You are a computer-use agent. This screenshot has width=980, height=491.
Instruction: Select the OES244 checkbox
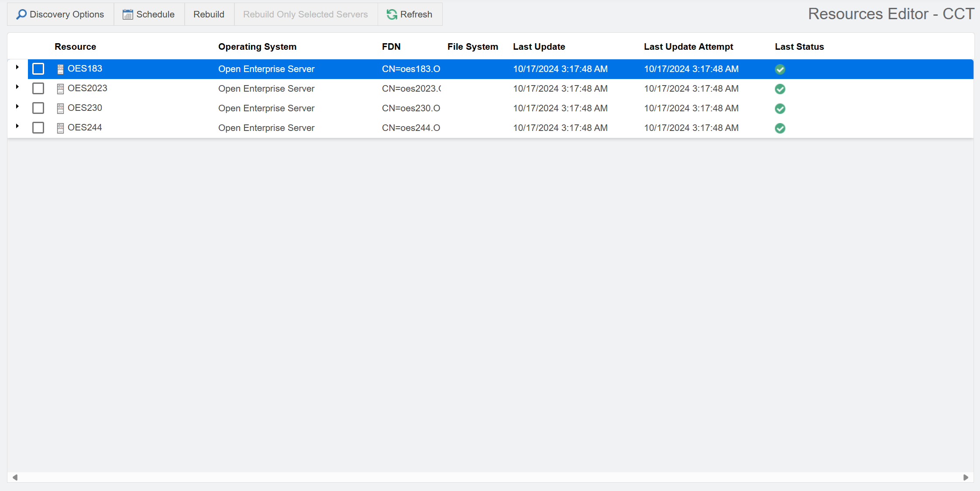[38, 128]
